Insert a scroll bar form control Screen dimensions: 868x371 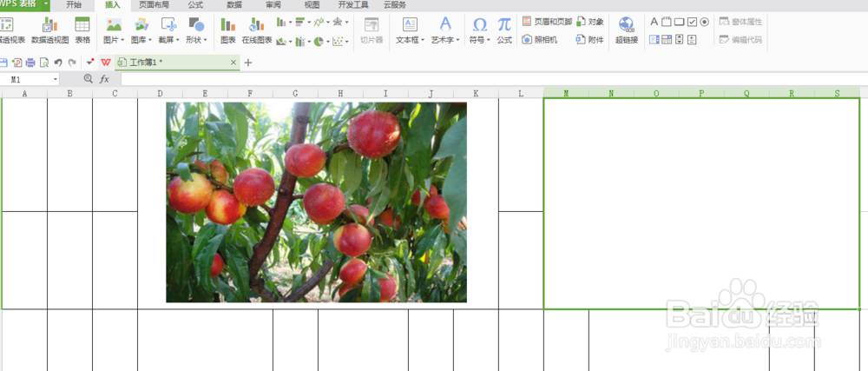[x=680, y=40]
